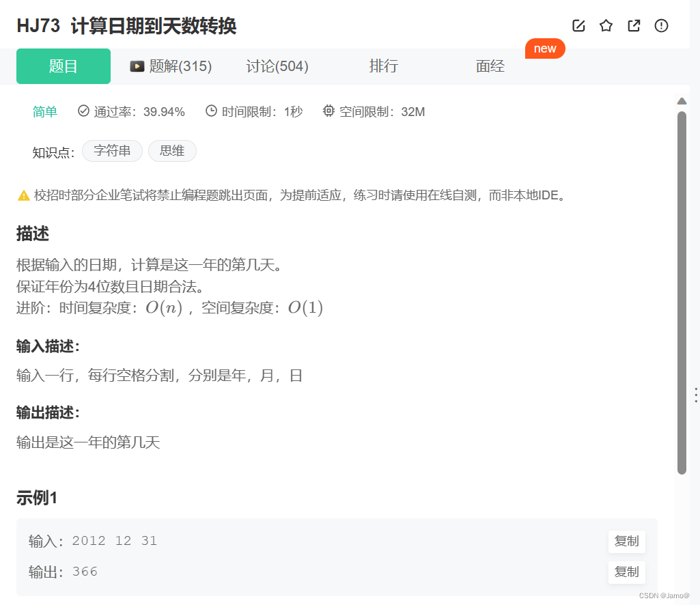Click the line 输出是这一年的第几天
This screenshot has height=605, width=700.
click(x=88, y=442)
